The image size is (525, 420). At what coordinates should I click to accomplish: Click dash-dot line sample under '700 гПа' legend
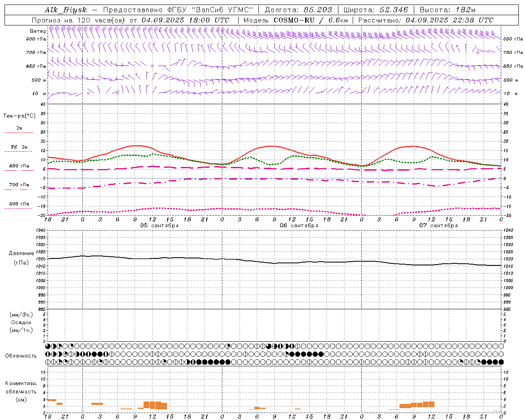pyautogui.click(x=18, y=189)
